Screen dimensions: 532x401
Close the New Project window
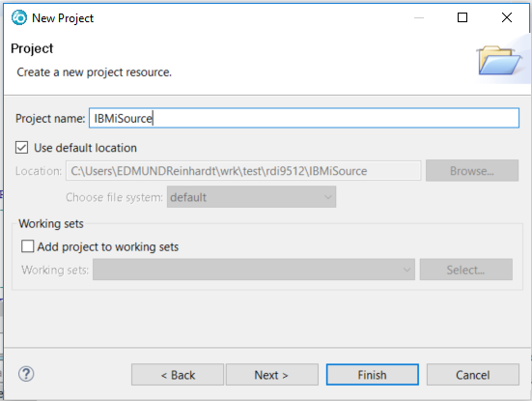(x=507, y=17)
